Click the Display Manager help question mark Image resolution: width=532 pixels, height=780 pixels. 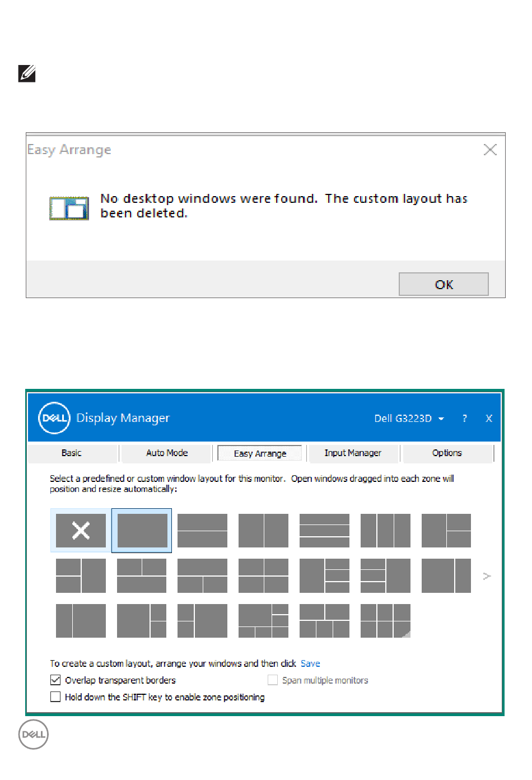(x=464, y=419)
